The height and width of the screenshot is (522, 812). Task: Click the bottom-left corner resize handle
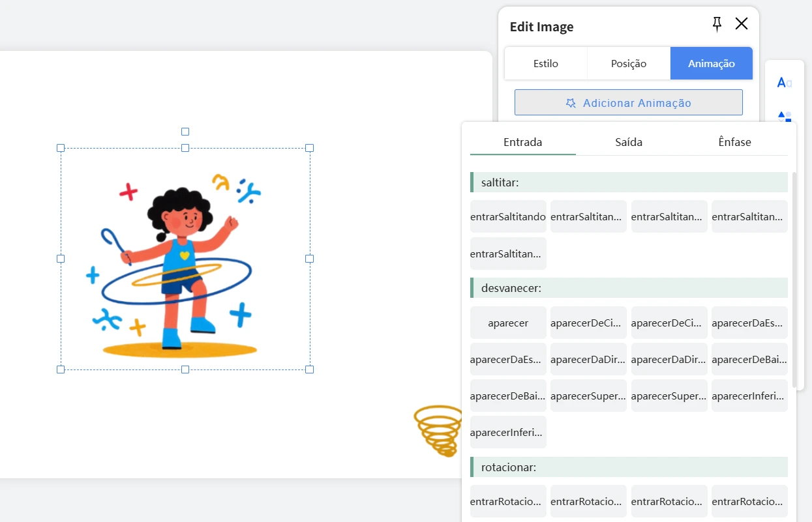pyautogui.click(x=61, y=370)
